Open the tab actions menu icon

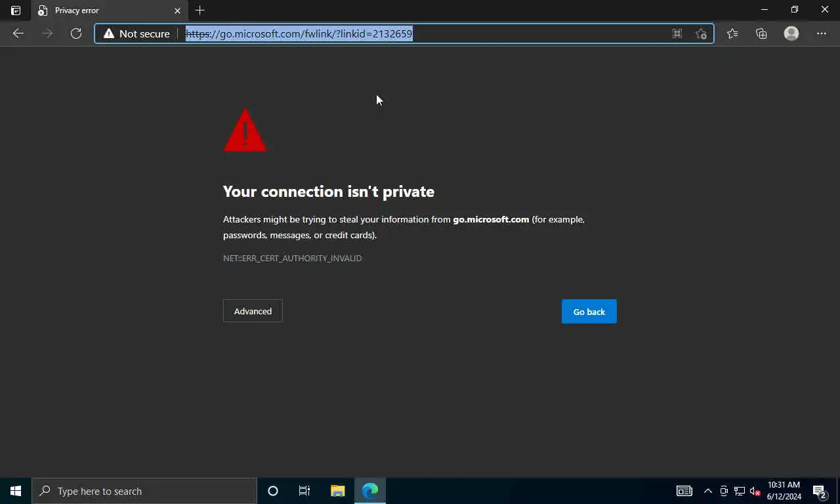pyautogui.click(x=16, y=10)
